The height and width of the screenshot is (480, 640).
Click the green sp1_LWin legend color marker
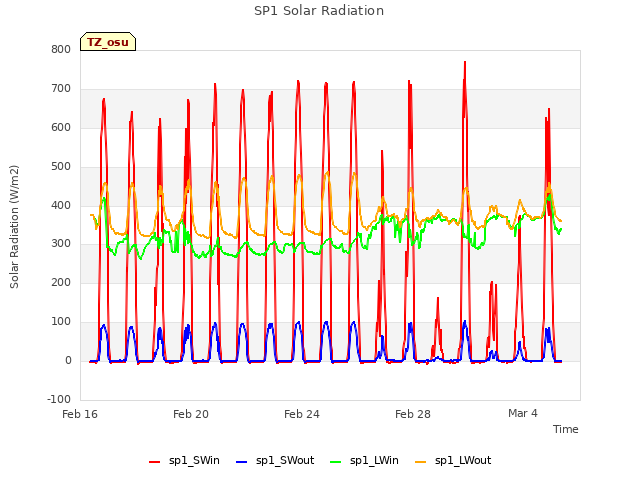coord(335,462)
